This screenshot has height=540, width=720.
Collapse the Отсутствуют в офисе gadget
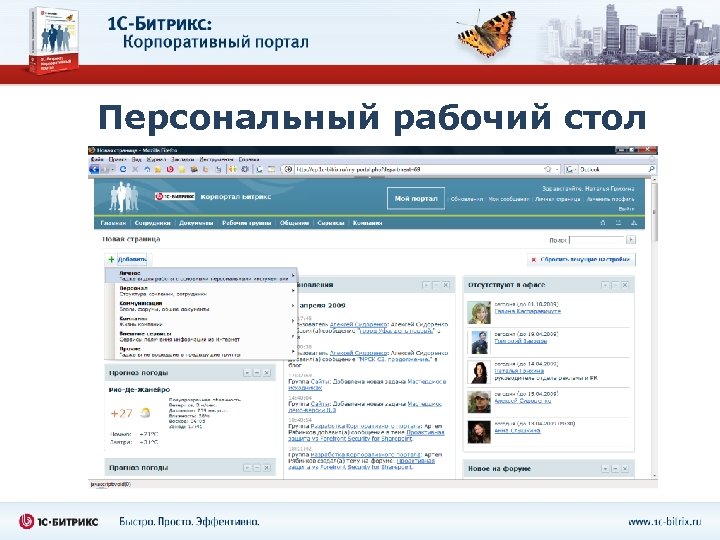[615, 285]
